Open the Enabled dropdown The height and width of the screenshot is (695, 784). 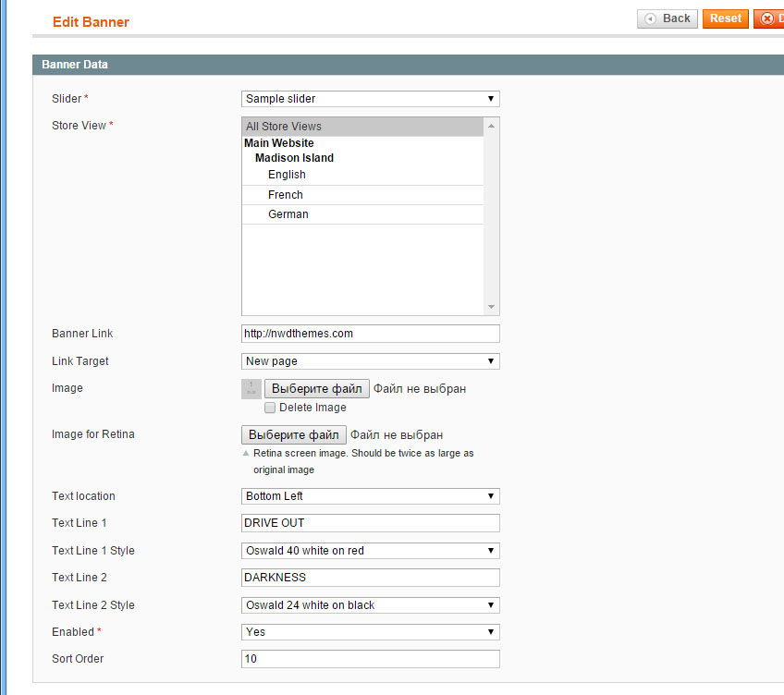[371, 632]
